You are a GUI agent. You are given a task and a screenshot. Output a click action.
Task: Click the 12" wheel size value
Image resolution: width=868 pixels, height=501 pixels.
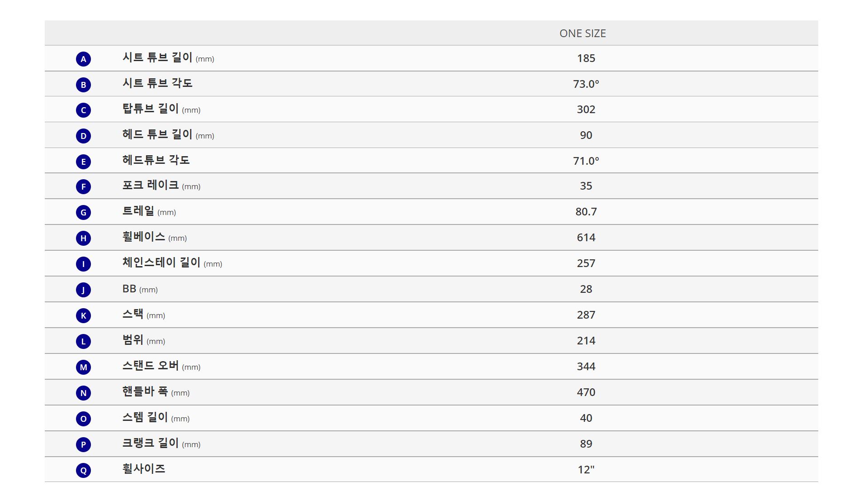(x=586, y=470)
